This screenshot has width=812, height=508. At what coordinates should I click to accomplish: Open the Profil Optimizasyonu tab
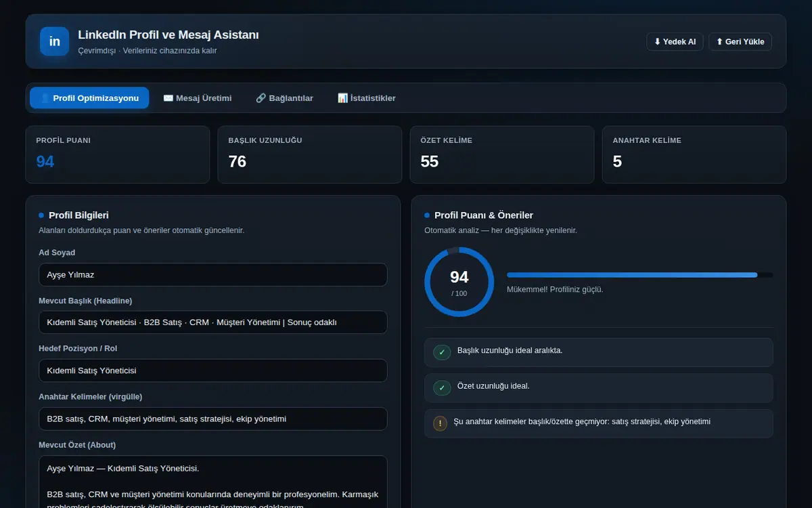click(89, 98)
